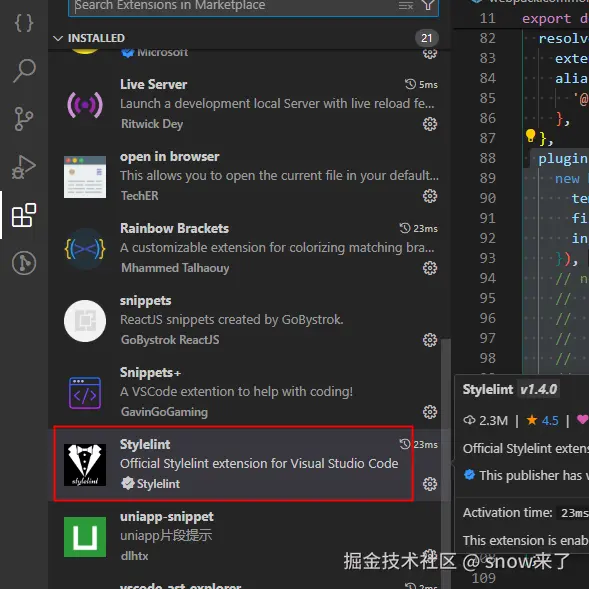
Task: Select the Snippets+ extension title
Action: pos(150,373)
